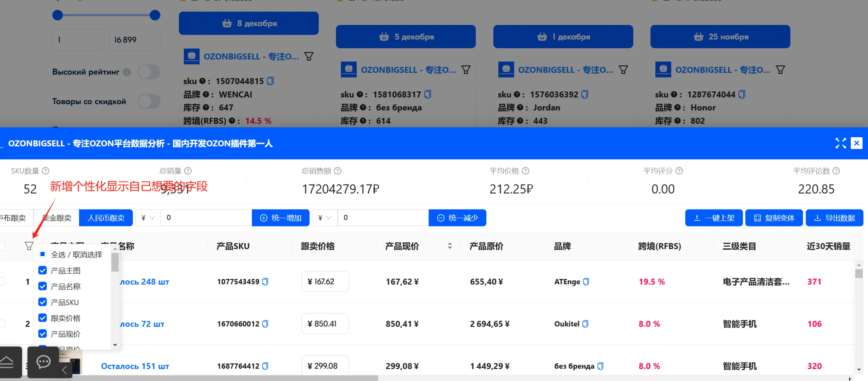The image size is (868, 381).
Task: Switch to 美金跟卖 tab
Action: (x=56, y=218)
